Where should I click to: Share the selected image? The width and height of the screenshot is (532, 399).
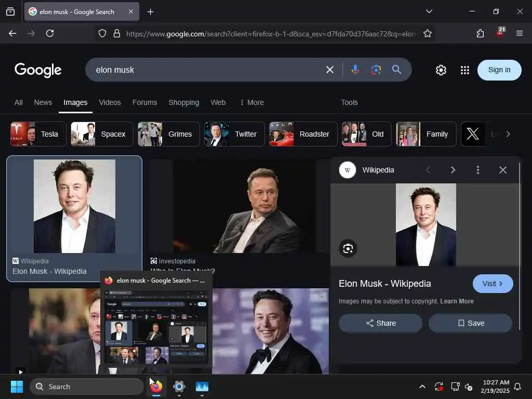pos(380,323)
